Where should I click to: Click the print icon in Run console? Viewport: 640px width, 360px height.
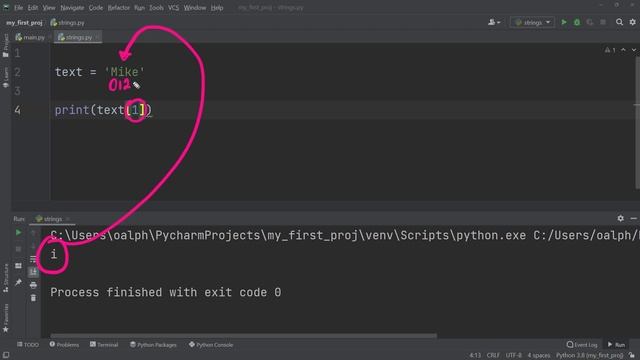33,285
